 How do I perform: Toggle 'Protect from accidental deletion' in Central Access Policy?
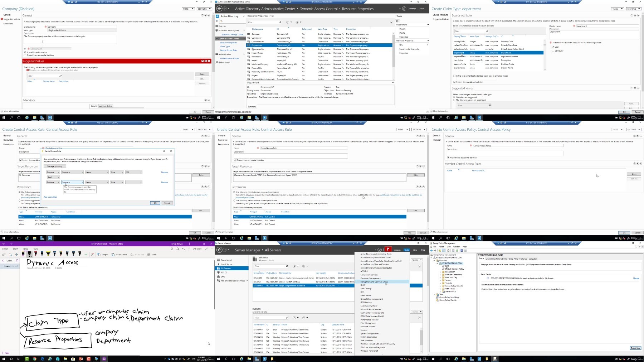coord(448,158)
